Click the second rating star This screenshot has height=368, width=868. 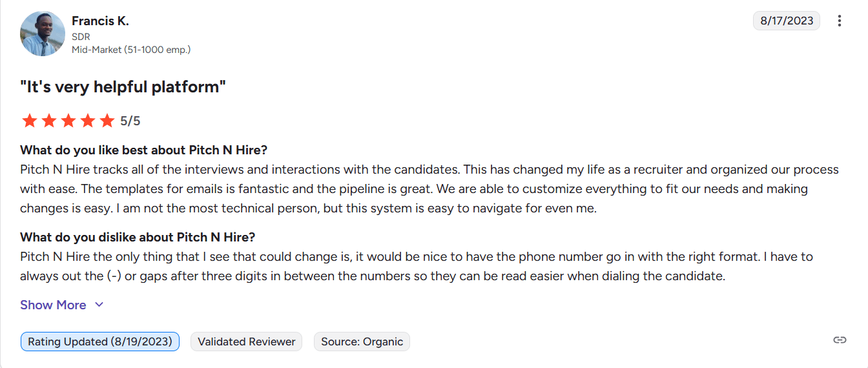(x=48, y=121)
